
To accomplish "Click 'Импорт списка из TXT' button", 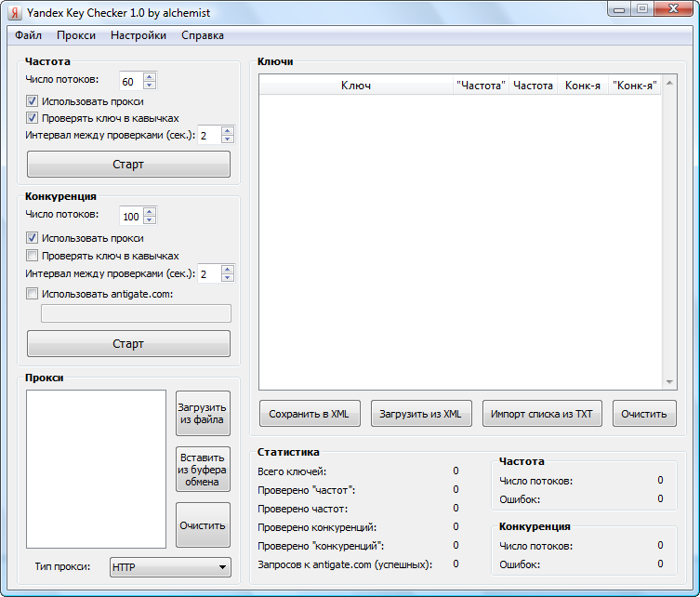I will click(542, 414).
